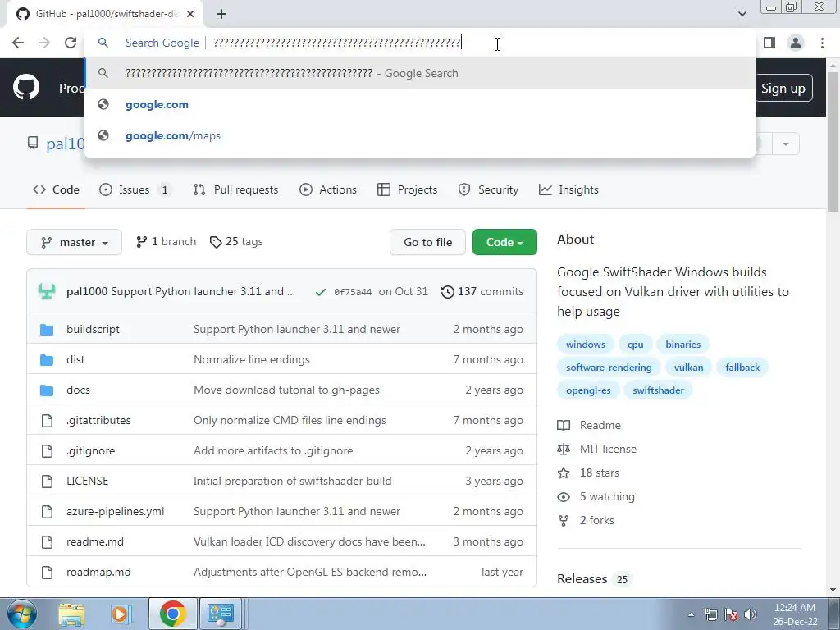This screenshot has width=840, height=630.
Task: Open the buildscript folder
Action: pos(94,329)
